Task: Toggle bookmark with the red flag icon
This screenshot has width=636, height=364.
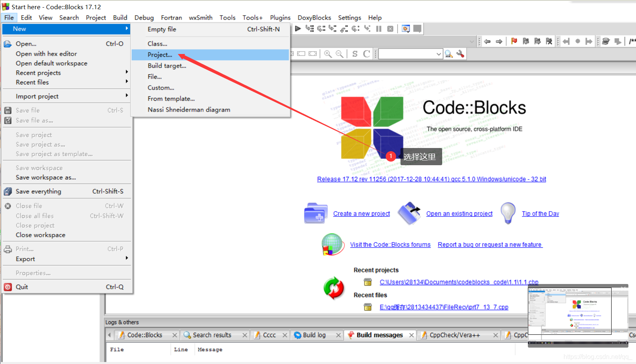Action: pyautogui.click(x=514, y=41)
